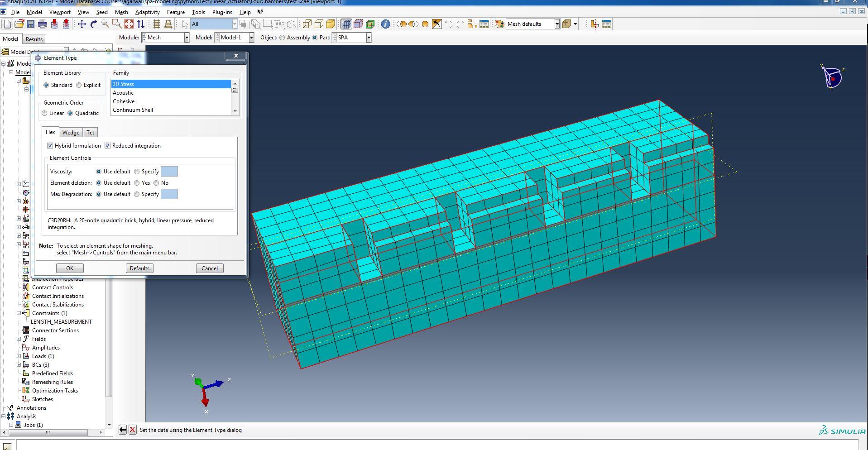This screenshot has width=868, height=450.
Task: Click the color palette icon
Action: pyautogui.click(x=499, y=24)
